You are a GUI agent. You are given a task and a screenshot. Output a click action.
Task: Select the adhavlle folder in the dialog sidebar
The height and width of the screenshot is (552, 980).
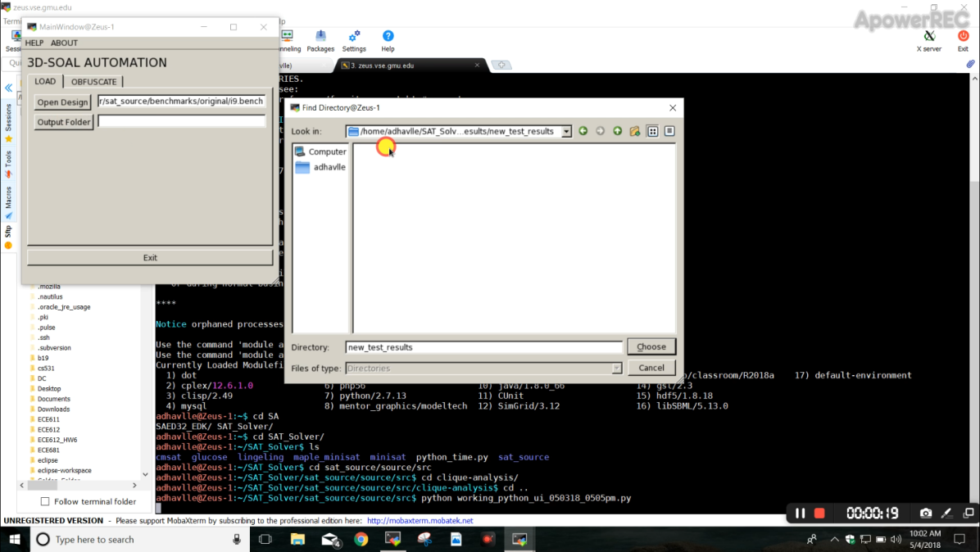click(x=320, y=167)
